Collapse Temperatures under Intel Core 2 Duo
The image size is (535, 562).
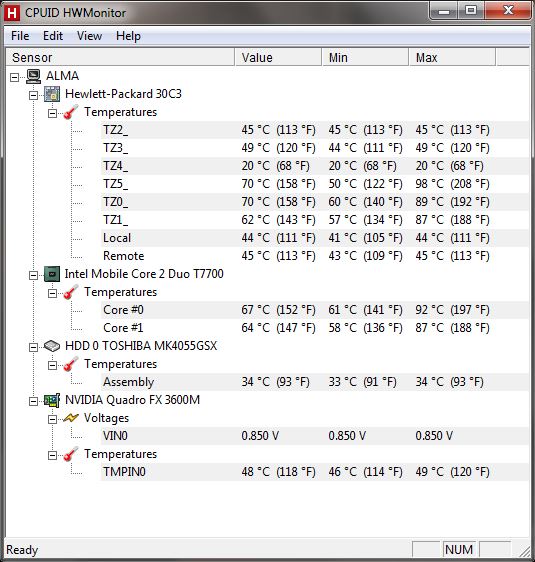(x=52, y=293)
